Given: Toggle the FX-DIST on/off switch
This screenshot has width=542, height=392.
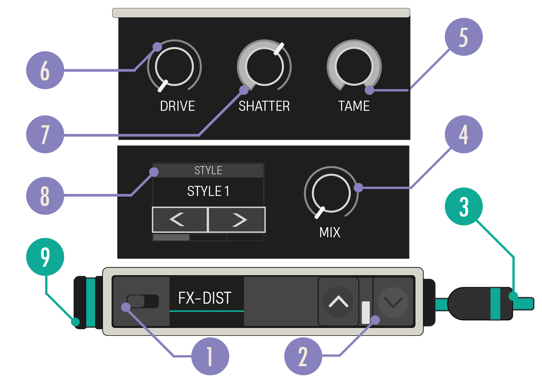Looking at the screenshot, I should click(143, 301).
